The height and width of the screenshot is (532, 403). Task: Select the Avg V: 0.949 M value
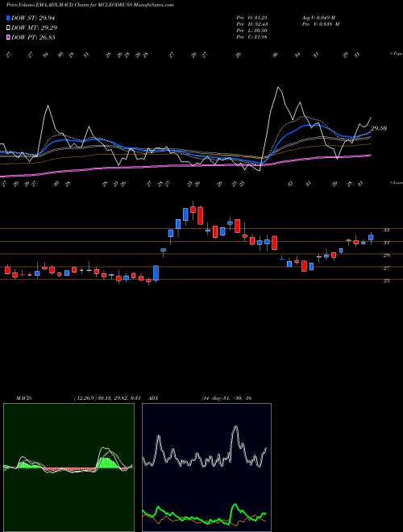(x=320, y=18)
